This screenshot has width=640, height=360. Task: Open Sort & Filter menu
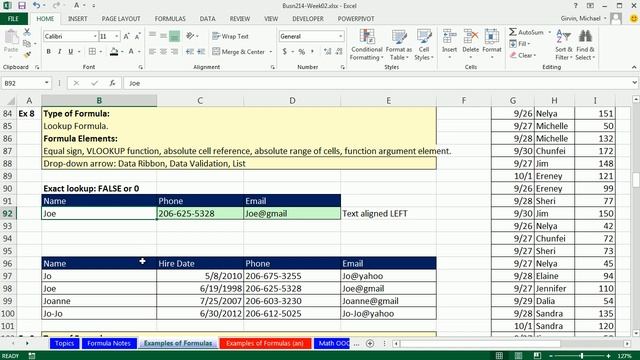(x=564, y=45)
